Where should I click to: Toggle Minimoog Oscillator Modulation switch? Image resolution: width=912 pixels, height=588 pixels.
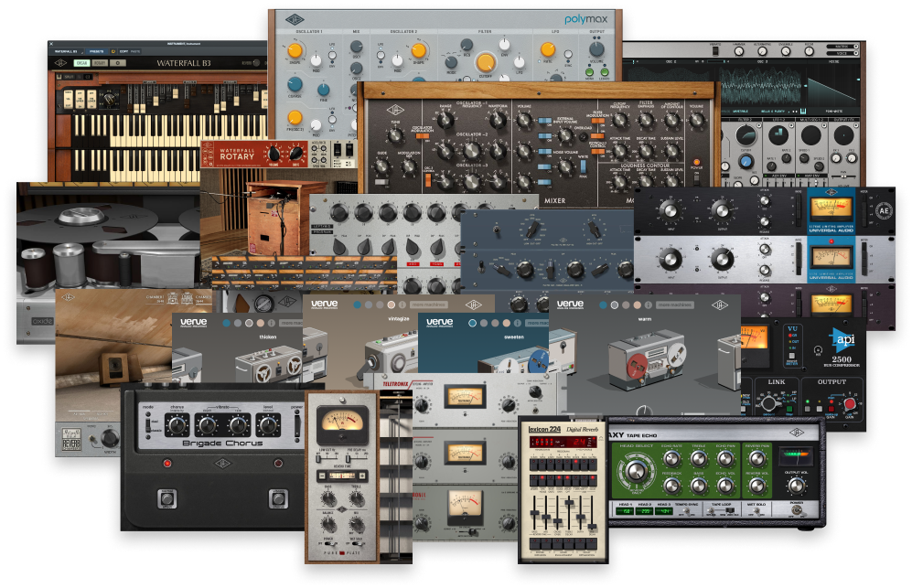pos(423,136)
